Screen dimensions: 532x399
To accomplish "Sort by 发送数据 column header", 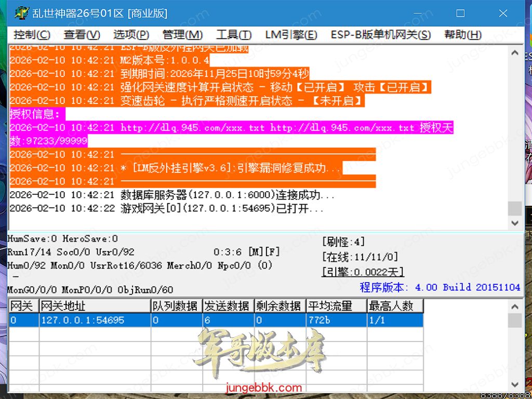I will pos(227,306).
